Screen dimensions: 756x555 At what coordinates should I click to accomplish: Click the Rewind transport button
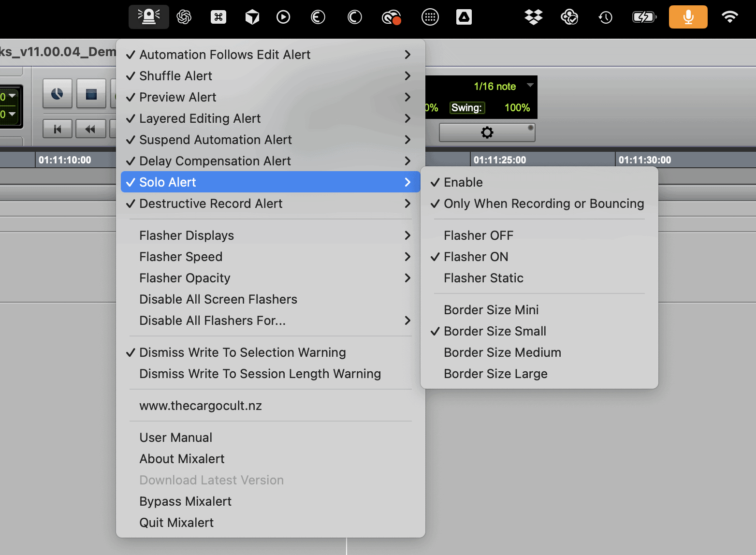[90, 129]
